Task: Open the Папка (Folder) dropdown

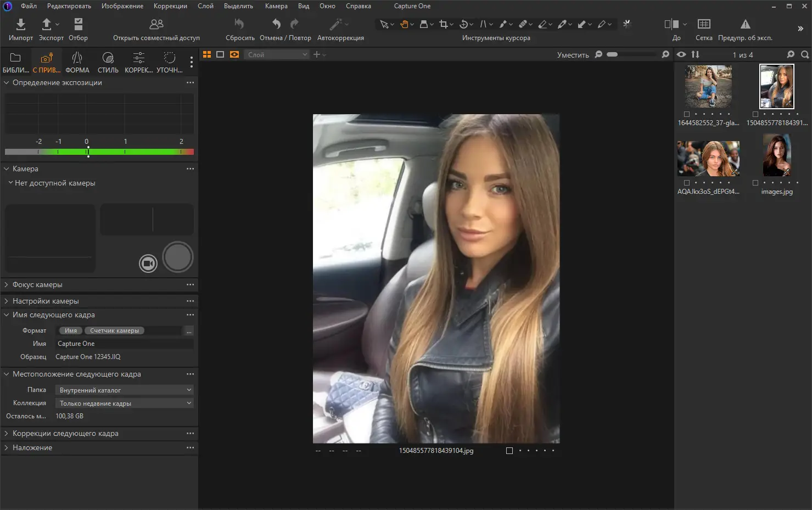Action: pos(125,390)
